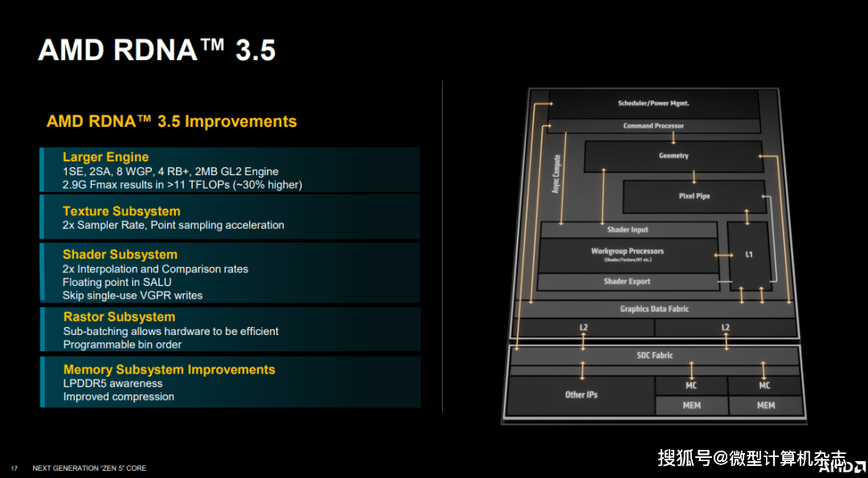Viewport: 868px width, 478px height.
Task: Click the slide page number 17
Action: click(14, 468)
